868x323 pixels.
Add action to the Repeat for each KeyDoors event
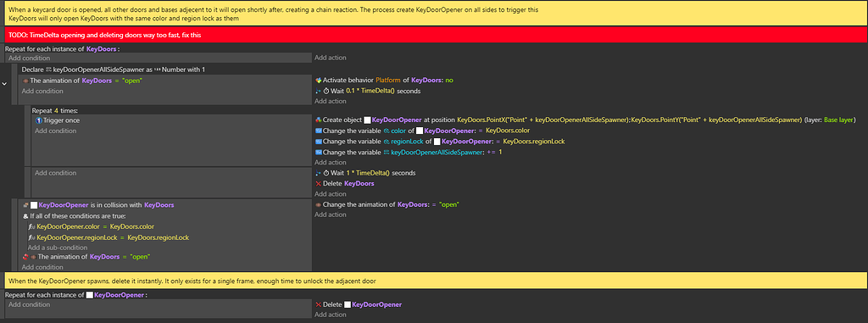tap(331, 58)
